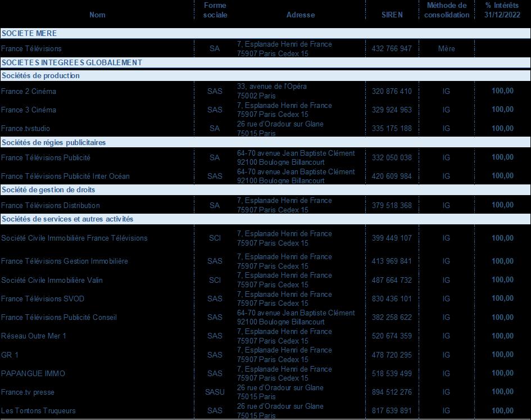Click SIREN number '413 969 841'
This screenshot has height=420, width=531.
[392, 261]
